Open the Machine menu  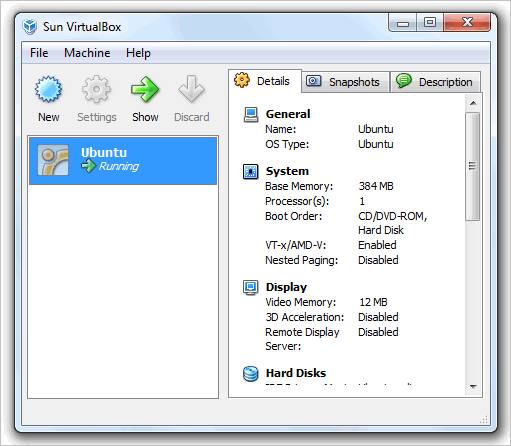87,53
